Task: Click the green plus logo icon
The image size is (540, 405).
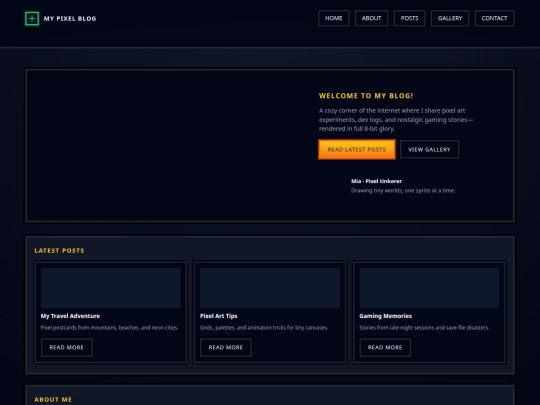Action: pos(32,19)
